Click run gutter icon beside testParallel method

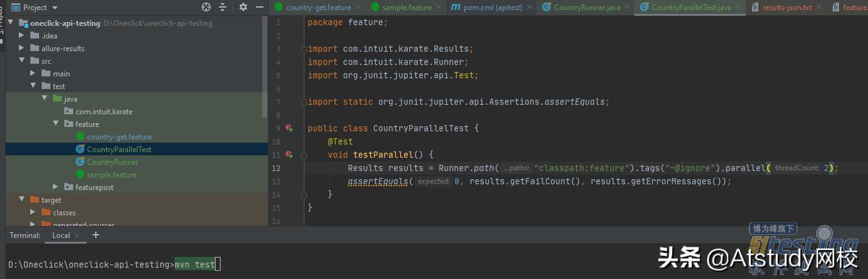pyautogui.click(x=289, y=155)
